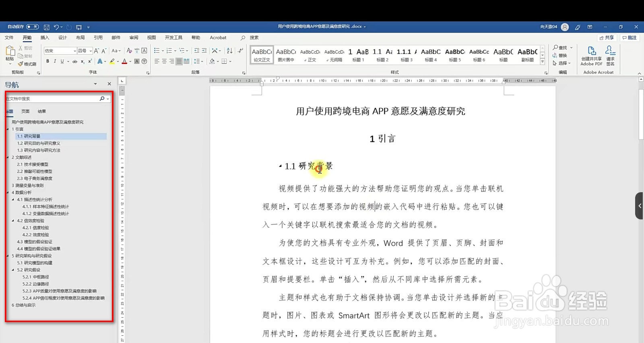Click the Enclosed Character (字) icon

pyautogui.click(x=144, y=61)
